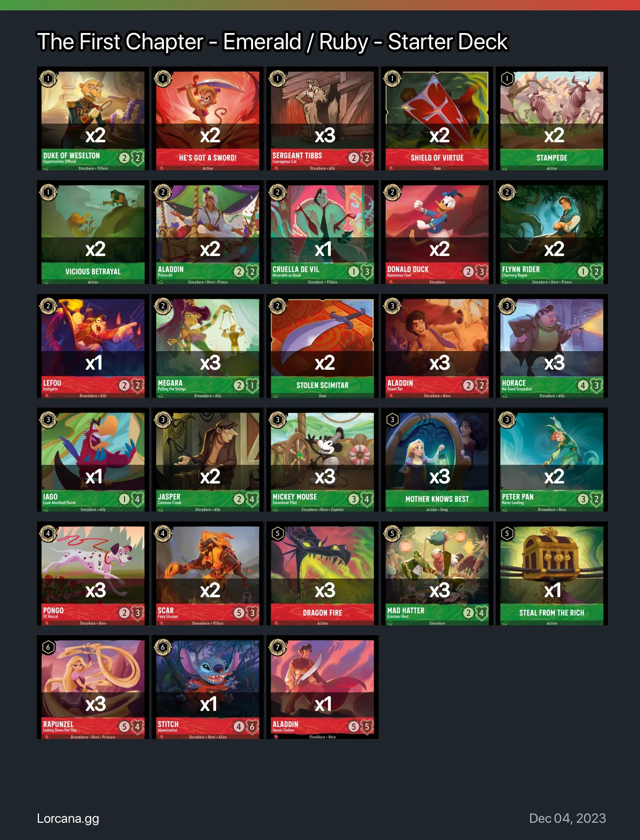The height and width of the screenshot is (840, 640).
Task: Select the Mother Knows Best card
Action: pyautogui.click(x=437, y=460)
